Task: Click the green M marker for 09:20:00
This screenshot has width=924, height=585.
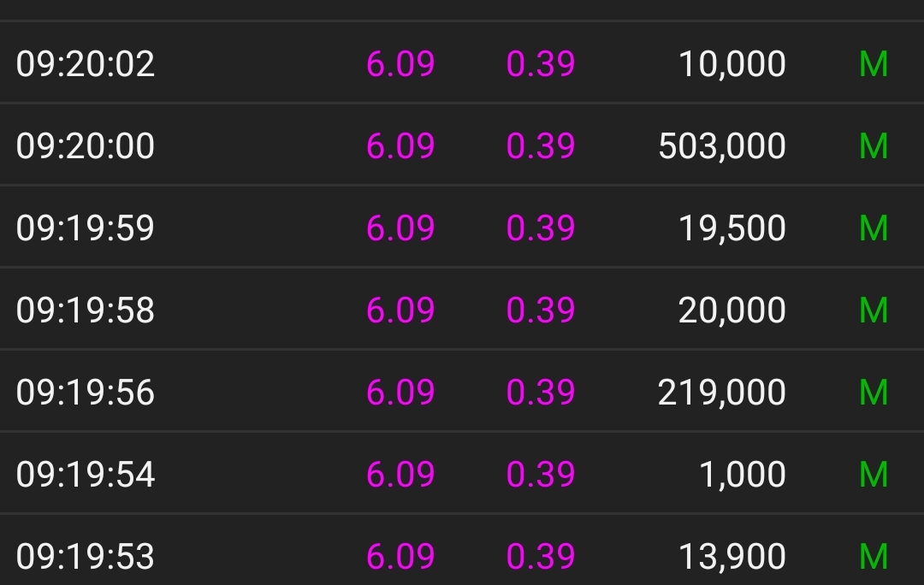Action: click(873, 146)
